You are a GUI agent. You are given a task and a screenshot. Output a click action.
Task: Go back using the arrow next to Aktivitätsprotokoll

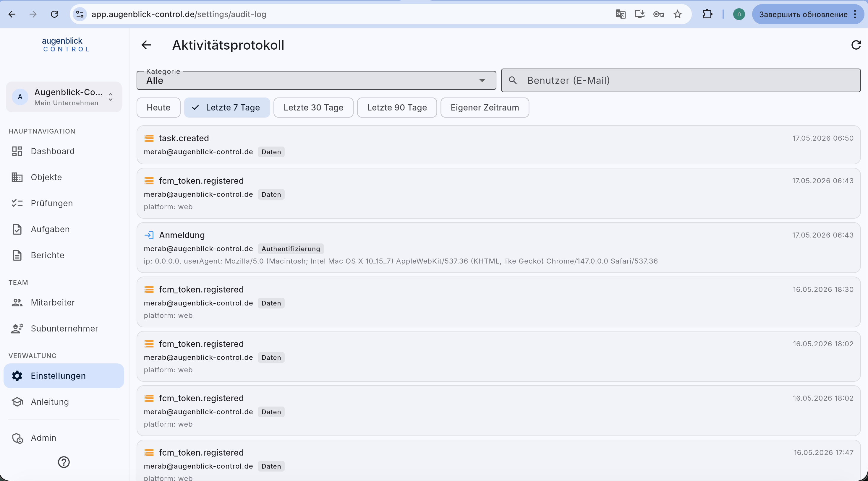coord(146,45)
